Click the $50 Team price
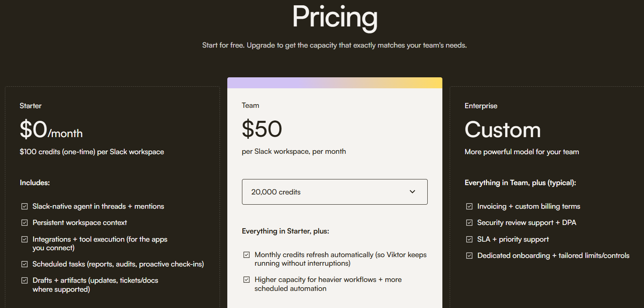The image size is (644, 308). [262, 129]
